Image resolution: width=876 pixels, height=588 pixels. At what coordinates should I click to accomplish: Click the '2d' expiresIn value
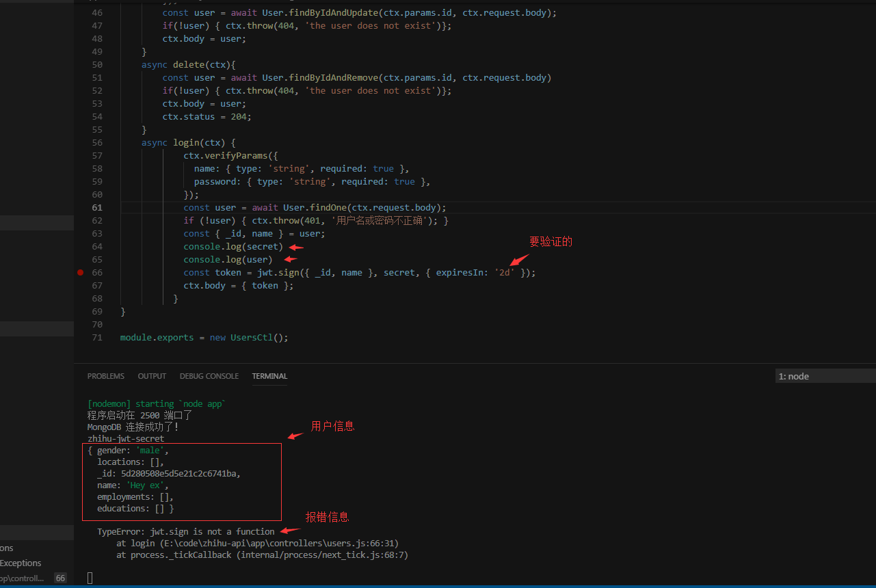coord(505,272)
